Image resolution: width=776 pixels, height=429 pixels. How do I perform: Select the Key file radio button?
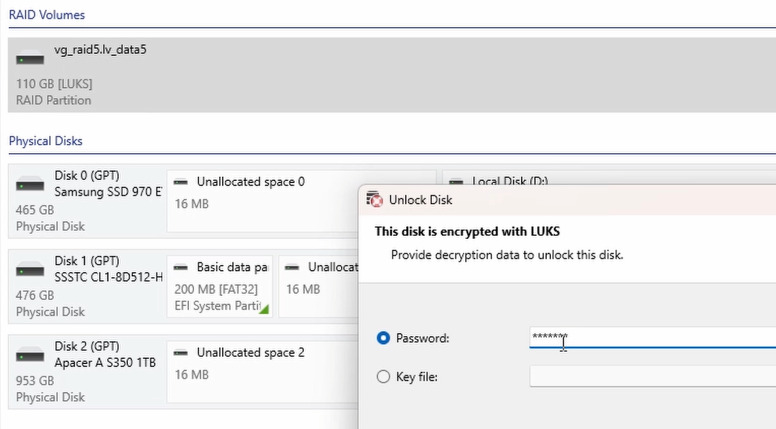[x=383, y=377]
